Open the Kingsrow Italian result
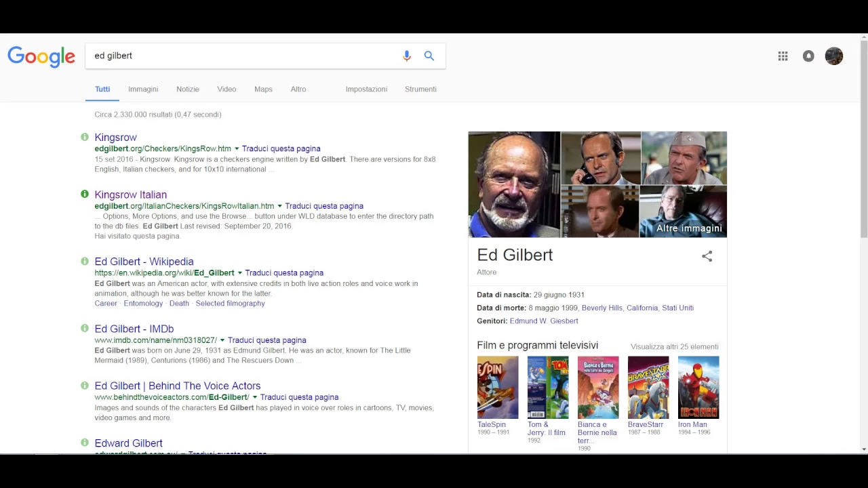 (x=130, y=195)
